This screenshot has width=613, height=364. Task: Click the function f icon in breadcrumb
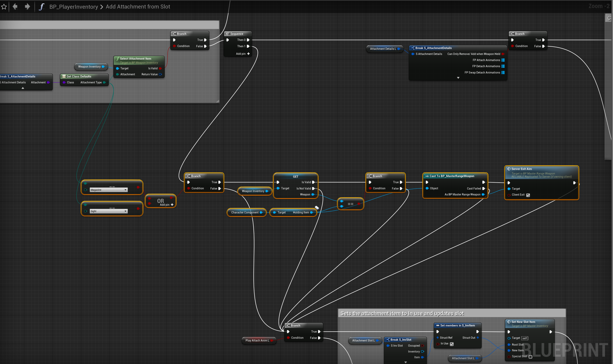click(42, 7)
